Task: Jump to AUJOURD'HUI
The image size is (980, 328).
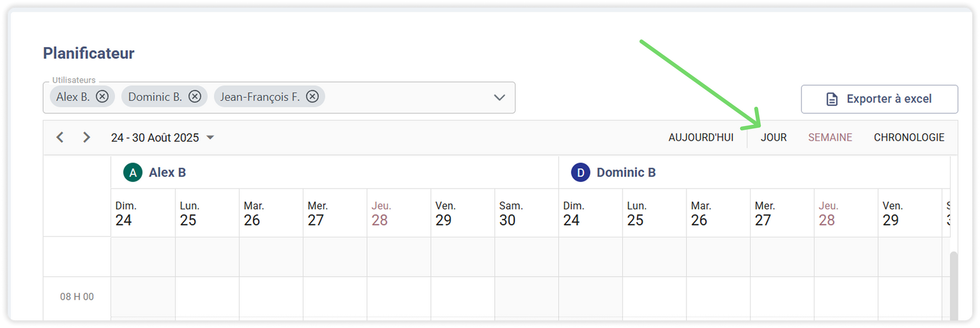Action: (x=701, y=137)
